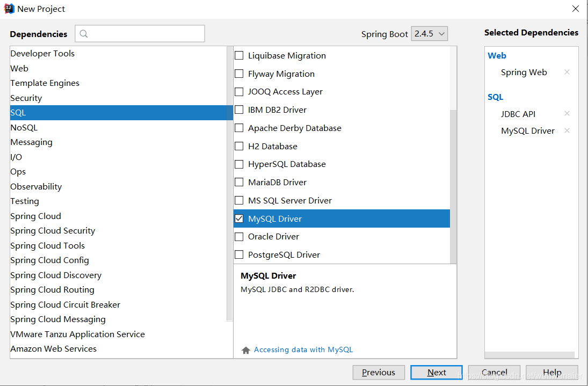The image size is (588, 386).
Task: Close the New Project dialog
Action: coord(576,9)
